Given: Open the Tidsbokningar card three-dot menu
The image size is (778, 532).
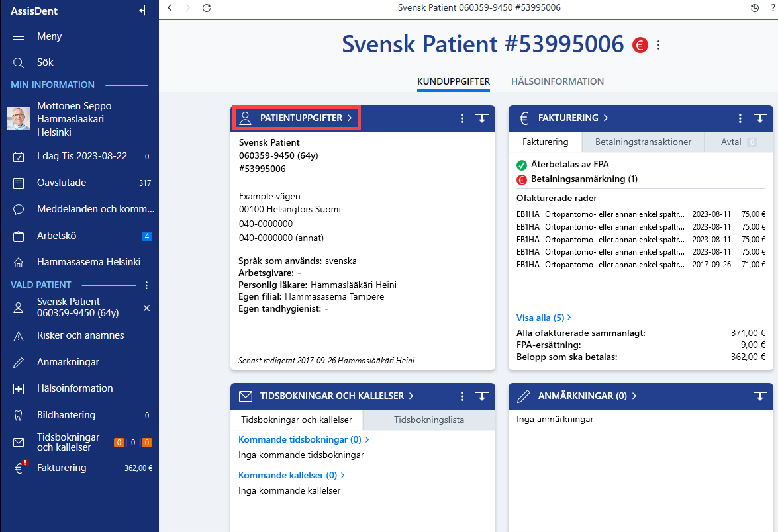Looking at the screenshot, I should pyautogui.click(x=462, y=396).
